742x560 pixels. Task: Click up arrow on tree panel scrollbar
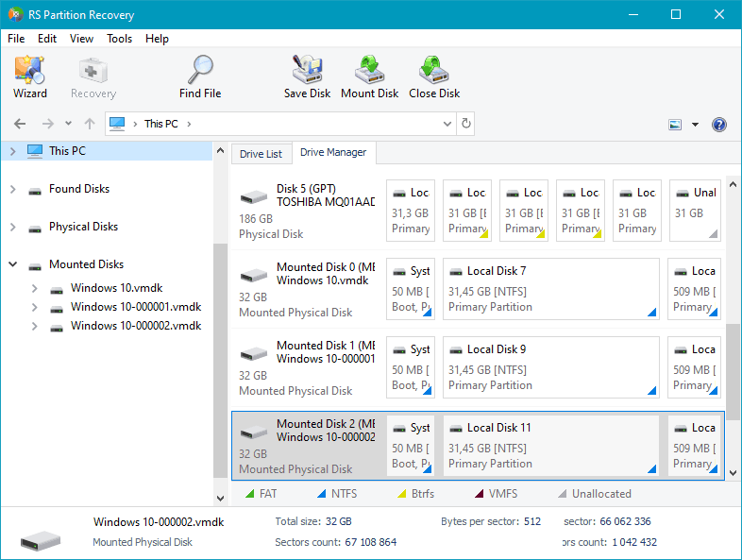click(x=220, y=151)
